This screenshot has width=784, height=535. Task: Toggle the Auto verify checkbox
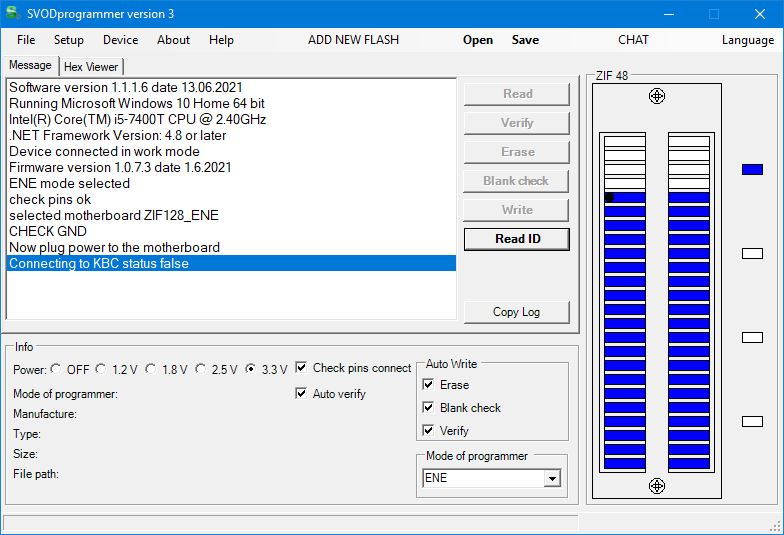tap(301, 394)
